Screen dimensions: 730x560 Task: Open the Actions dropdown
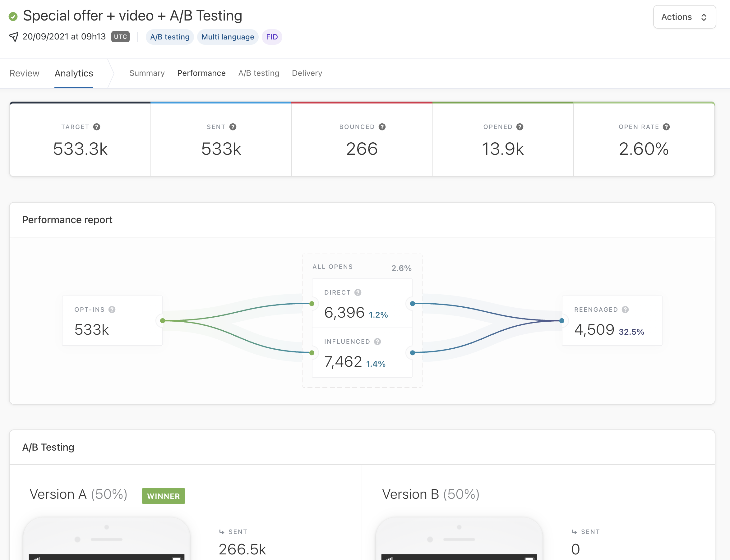684,17
